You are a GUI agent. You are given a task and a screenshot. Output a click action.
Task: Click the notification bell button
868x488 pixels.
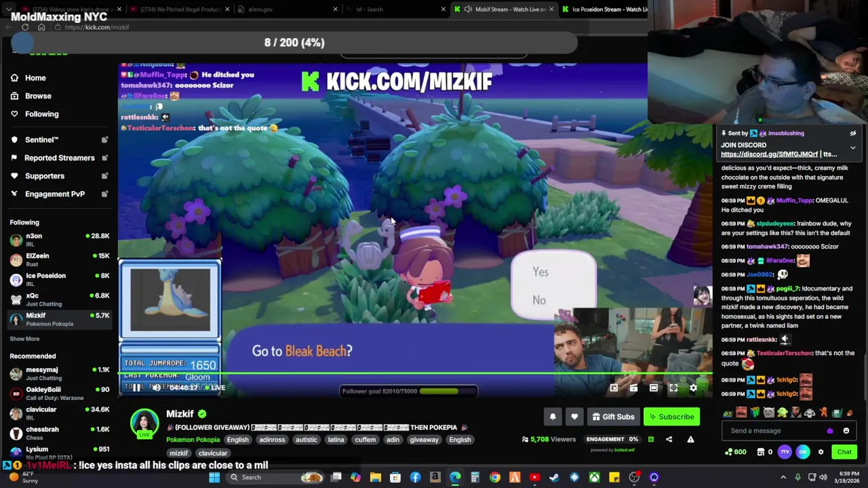click(553, 417)
